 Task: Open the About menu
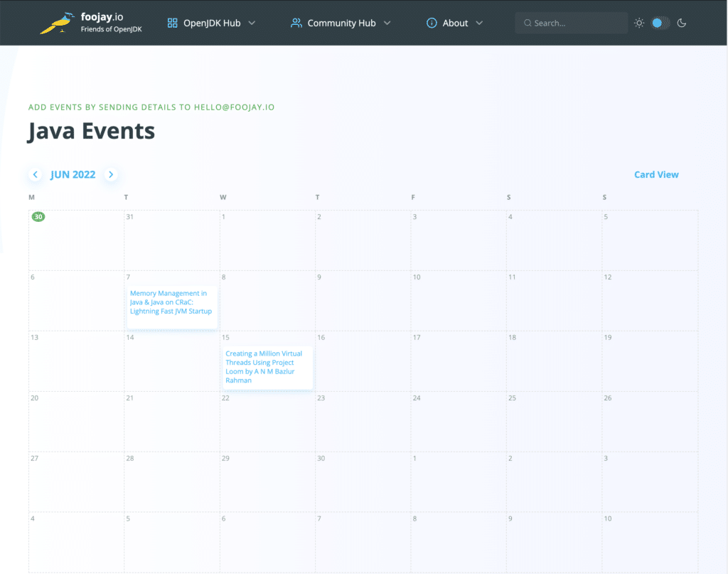pos(455,23)
